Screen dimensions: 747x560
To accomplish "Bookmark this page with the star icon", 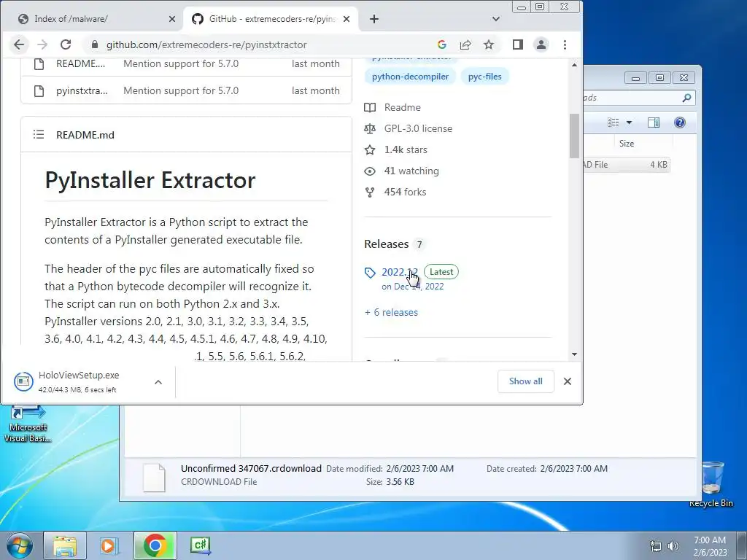I will [x=489, y=44].
